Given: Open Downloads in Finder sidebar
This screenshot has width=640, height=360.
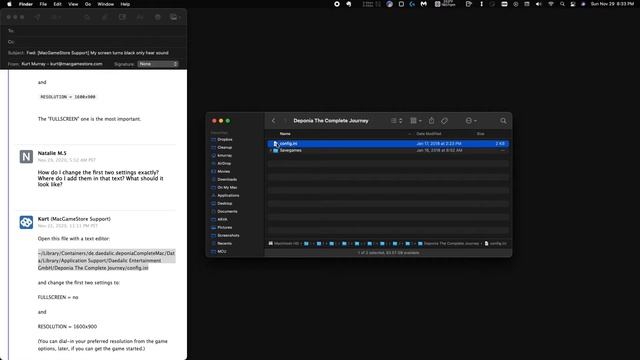Looking at the screenshot, I should pos(227,180).
